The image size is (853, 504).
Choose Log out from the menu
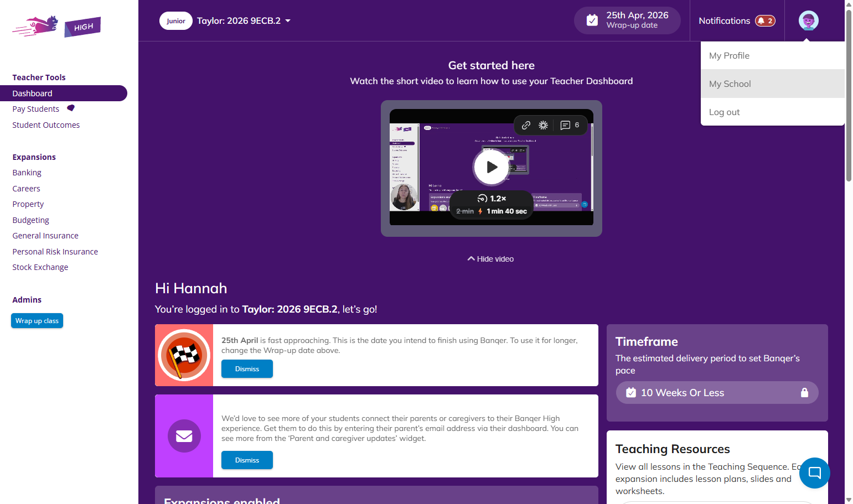[772, 112]
